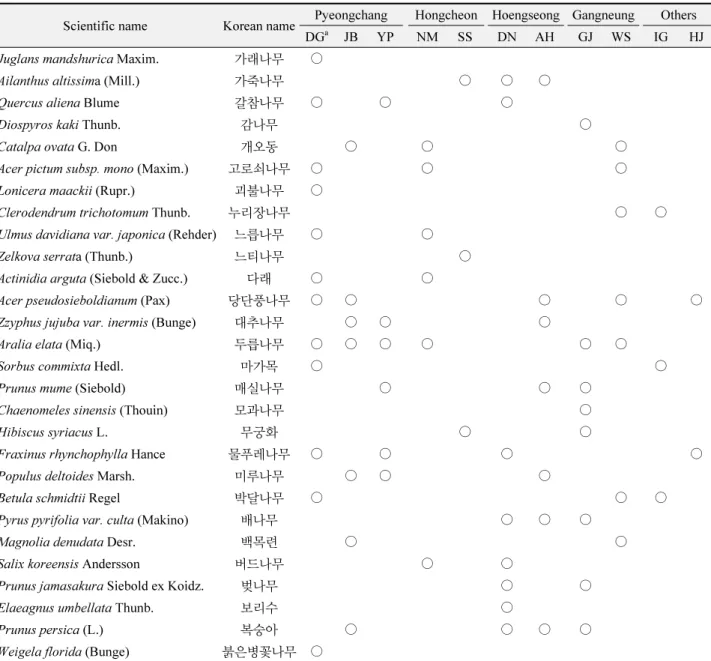The height and width of the screenshot is (661, 711).
Task: Select Pyrus pyrifolia var. culta row name
Action: click(x=94, y=520)
